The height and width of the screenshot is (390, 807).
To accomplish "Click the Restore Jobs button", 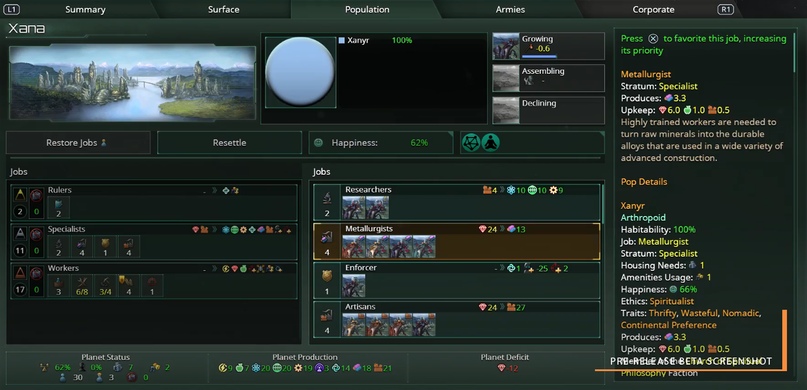I will pyautogui.click(x=78, y=143).
